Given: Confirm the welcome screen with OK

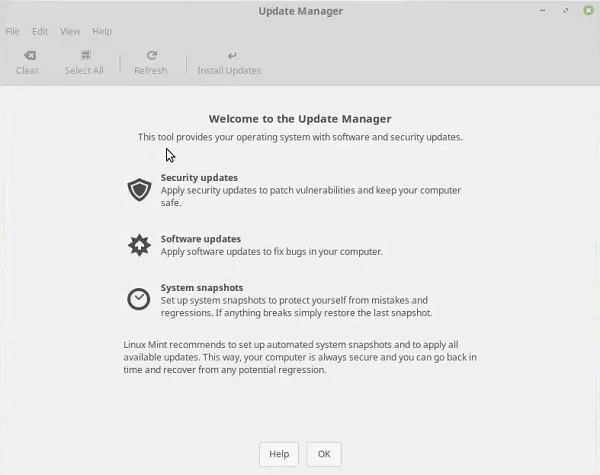Looking at the screenshot, I should 324,454.
